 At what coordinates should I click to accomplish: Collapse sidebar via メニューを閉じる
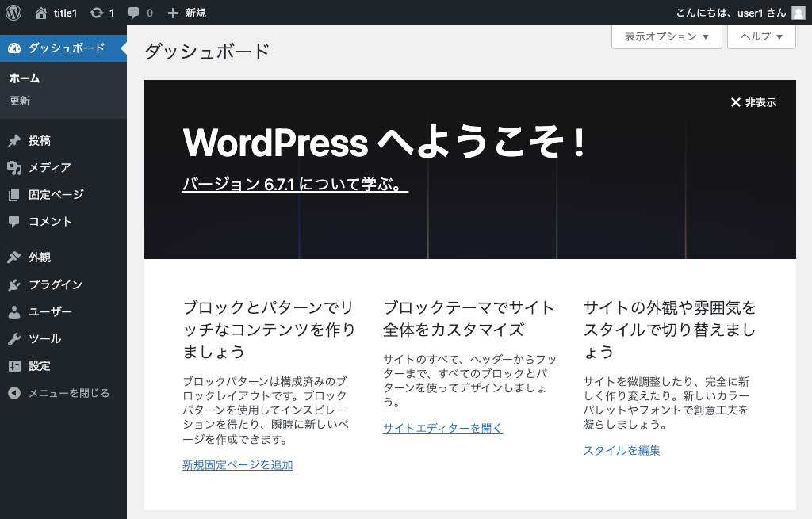[x=63, y=393]
